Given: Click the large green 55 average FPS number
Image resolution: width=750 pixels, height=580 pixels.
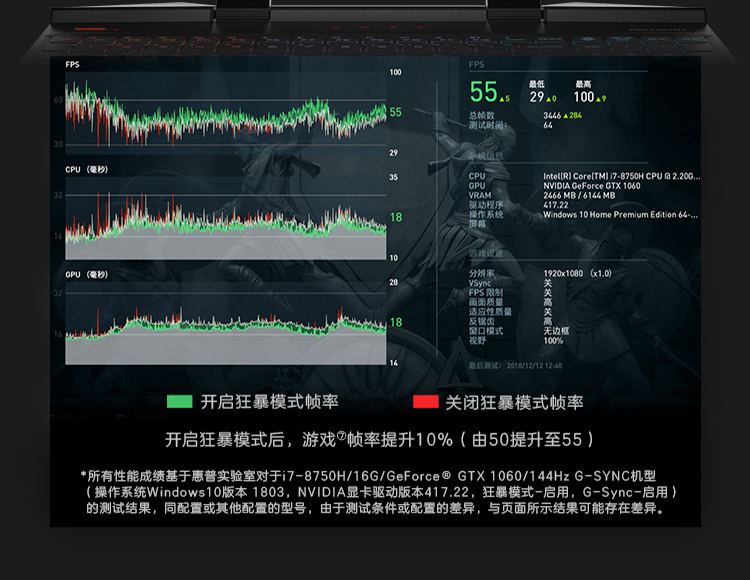Looking at the screenshot, I should 484,92.
